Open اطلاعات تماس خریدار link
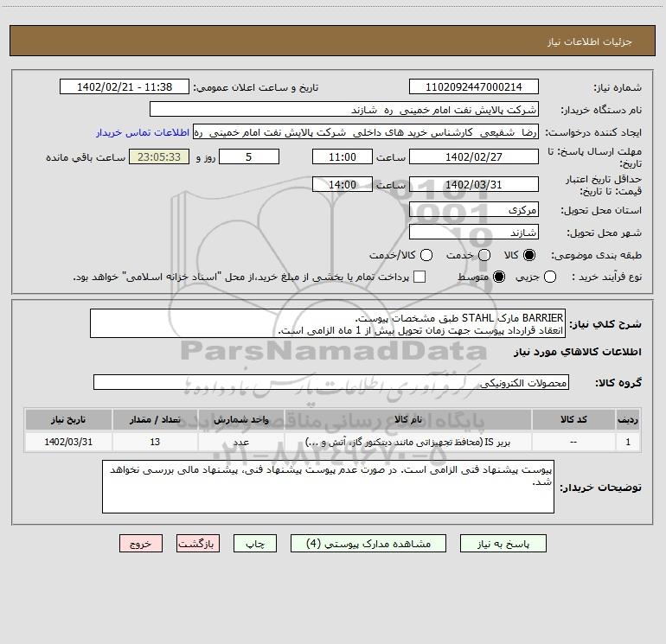 point(143,132)
